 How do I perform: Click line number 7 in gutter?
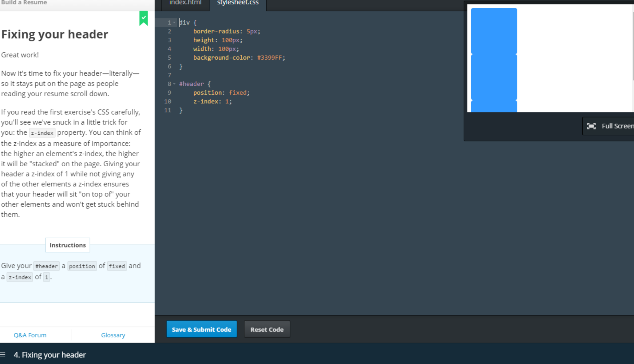[x=169, y=75]
